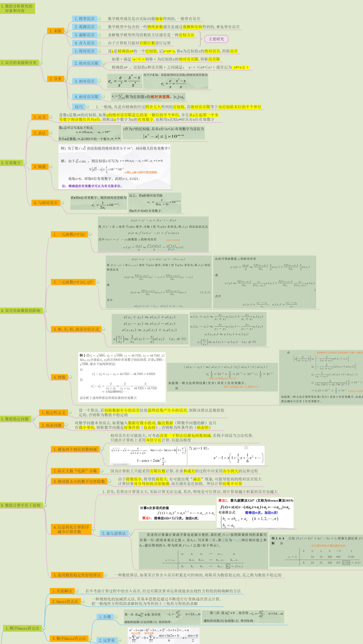Collapse toggle next to '2. 绝对误差限'
This screenshot has height=644, width=363.
pyautogui.click(x=103, y=63)
